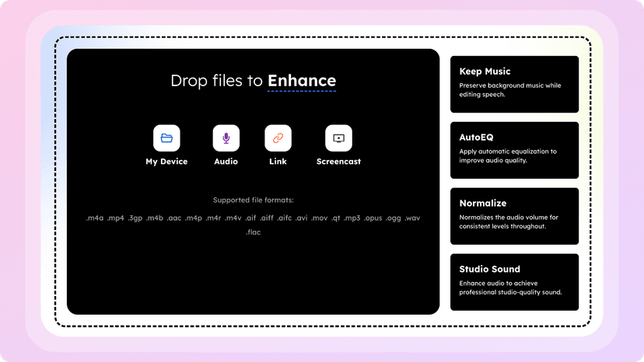The image size is (644, 362).
Task: Click the 'Drop files to' heading text
Action: [x=216, y=81]
